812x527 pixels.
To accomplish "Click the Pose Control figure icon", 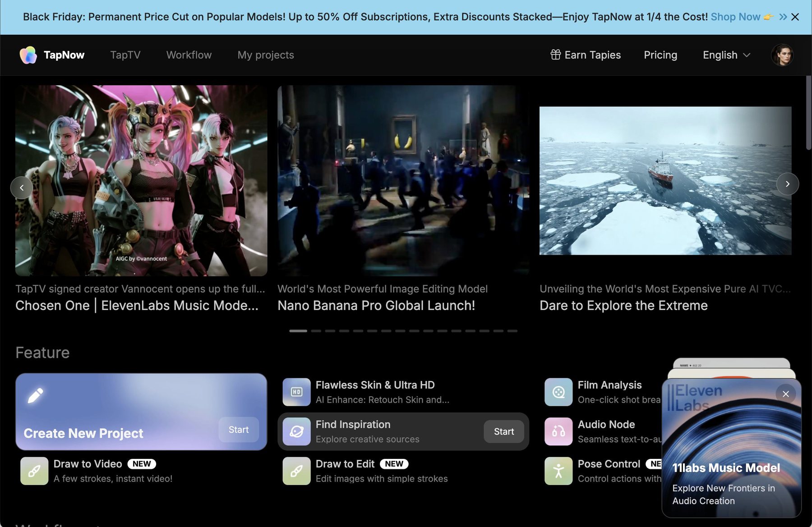I will tap(558, 471).
